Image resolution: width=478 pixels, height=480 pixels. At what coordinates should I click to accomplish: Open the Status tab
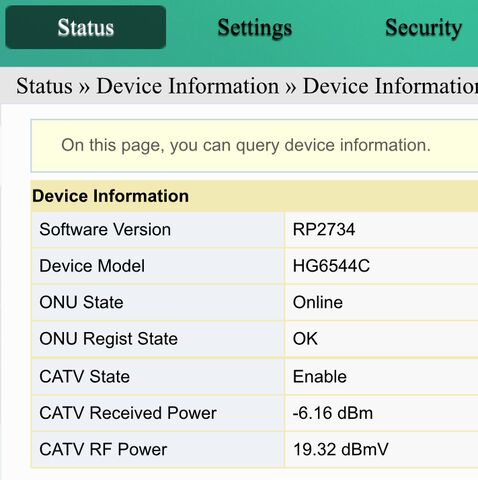[x=86, y=27]
